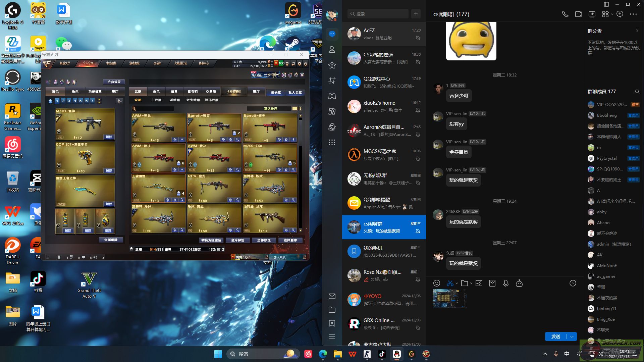The width and height of the screenshot is (644, 362).
Task: Select backpack slot number 3
Action: tap(69, 101)
